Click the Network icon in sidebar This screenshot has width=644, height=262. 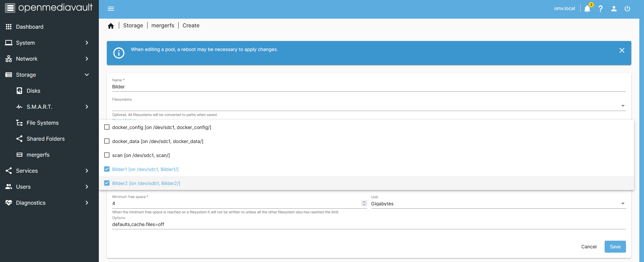tap(9, 59)
